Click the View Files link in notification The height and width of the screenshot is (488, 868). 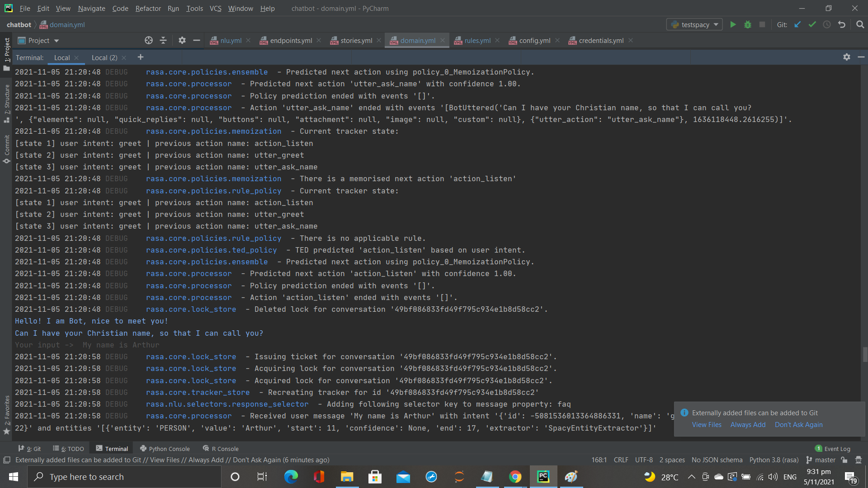coord(707,425)
